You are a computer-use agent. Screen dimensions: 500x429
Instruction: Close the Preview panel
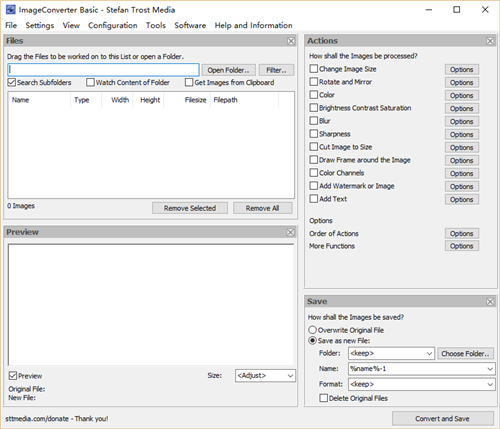coord(290,232)
